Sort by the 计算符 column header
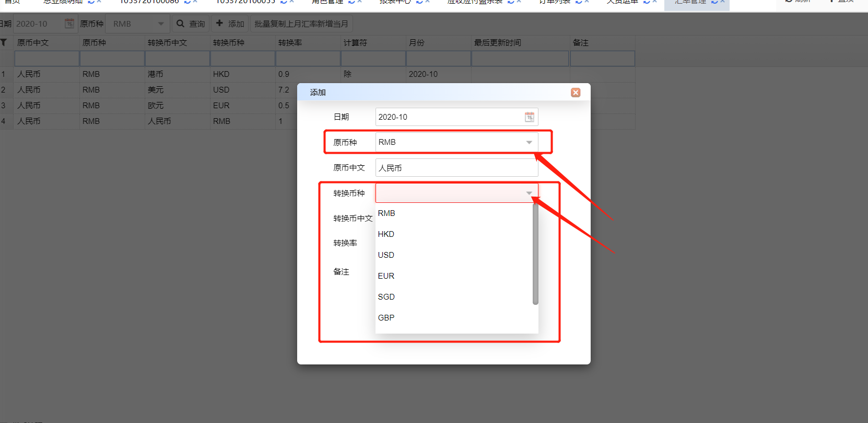The image size is (868, 423). [373, 43]
